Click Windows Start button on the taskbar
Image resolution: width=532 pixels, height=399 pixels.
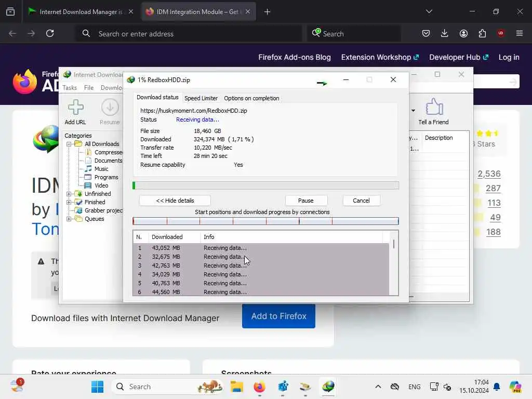(x=97, y=387)
